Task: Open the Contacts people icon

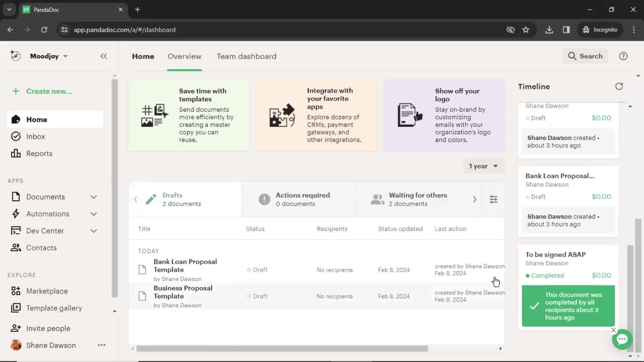Action: (16, 248)
